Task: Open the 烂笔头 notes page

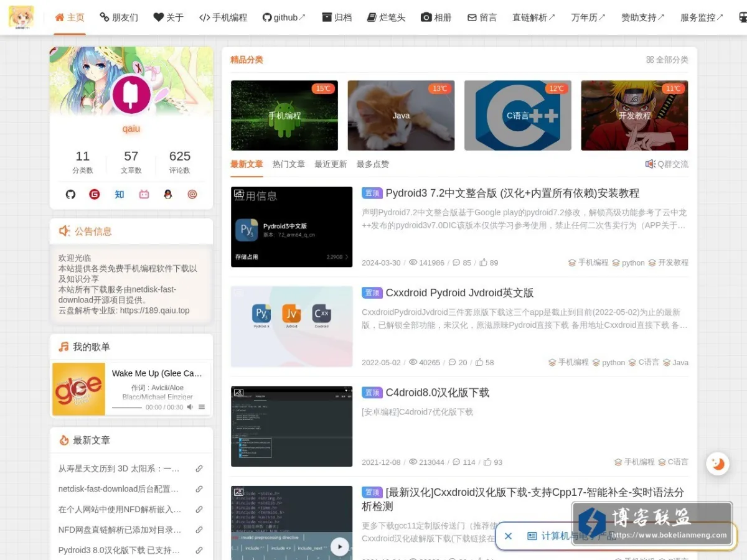Action: [386, 17]
